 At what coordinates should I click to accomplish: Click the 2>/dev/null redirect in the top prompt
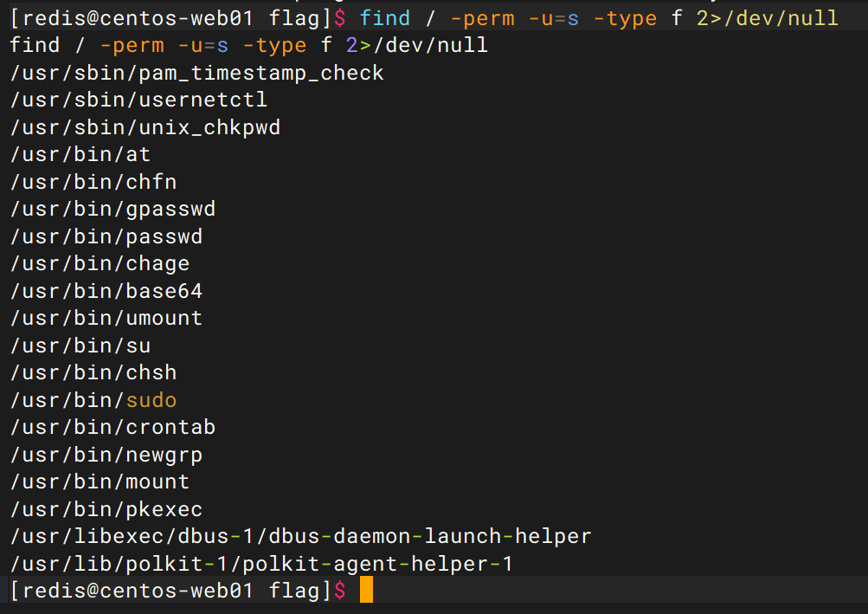coord(767,17)
